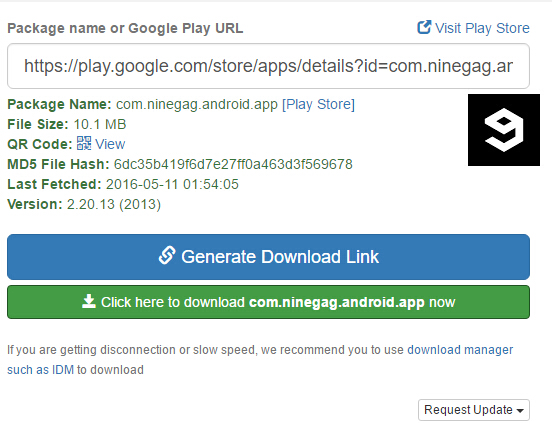The width and height of the screenshot is (552, 439).
Task: Open the View link for the QR code
Action: coord(110,144)
